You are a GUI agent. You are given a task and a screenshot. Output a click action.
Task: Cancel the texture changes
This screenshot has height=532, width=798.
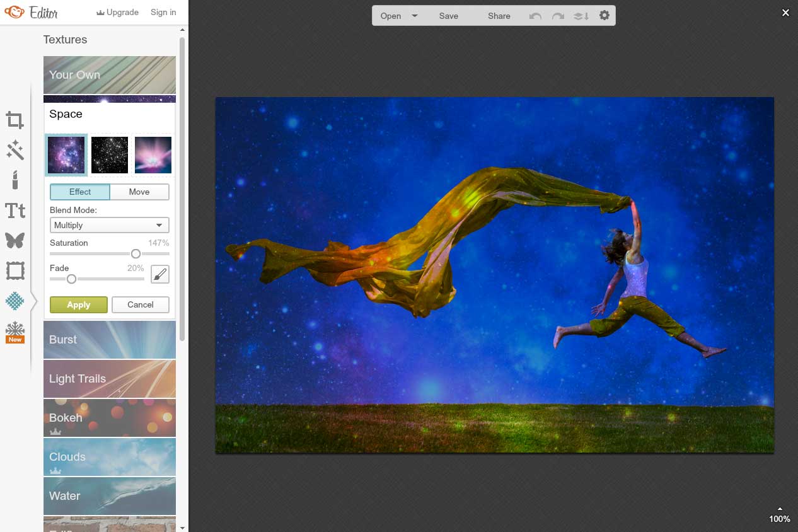click(141, 304)
